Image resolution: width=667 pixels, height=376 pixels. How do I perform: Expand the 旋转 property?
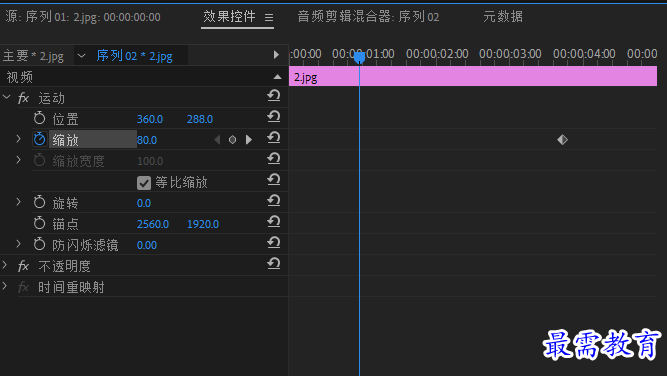point(18,202)
